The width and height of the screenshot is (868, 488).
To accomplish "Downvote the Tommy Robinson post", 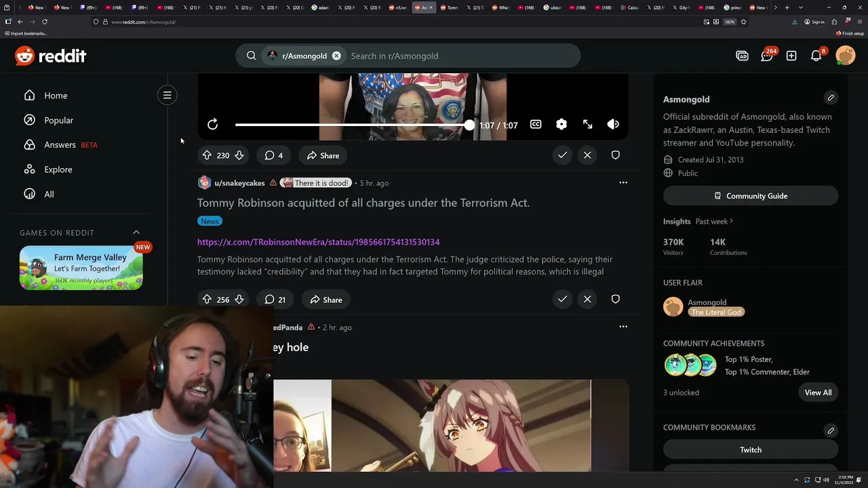I will [239, 300].
